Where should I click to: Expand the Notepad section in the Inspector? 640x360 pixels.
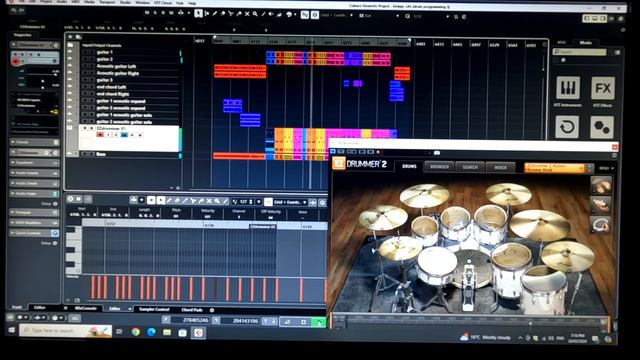point(34,213)
